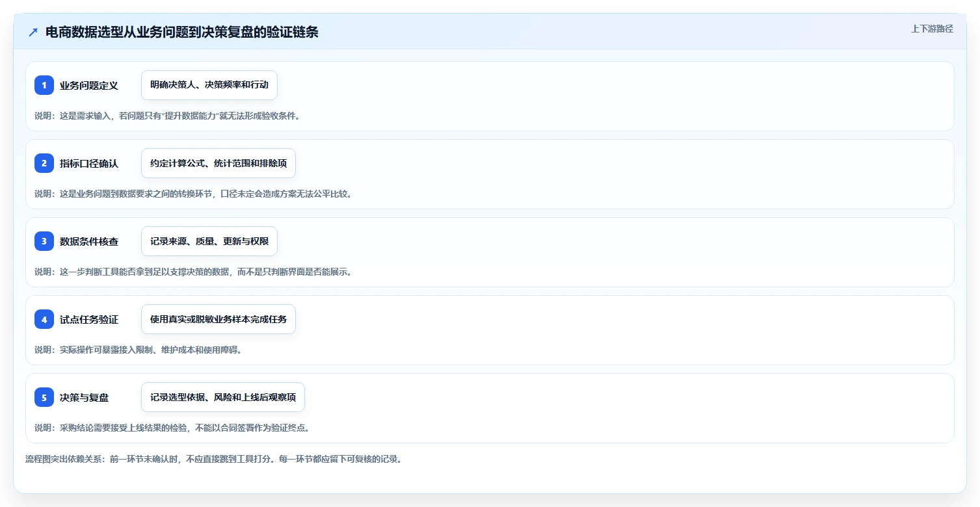Click the note starting 说明：这一步判断工具
The width and height of the screenshot is (980, 507).
pyautogui.click(x=193, y=272)
